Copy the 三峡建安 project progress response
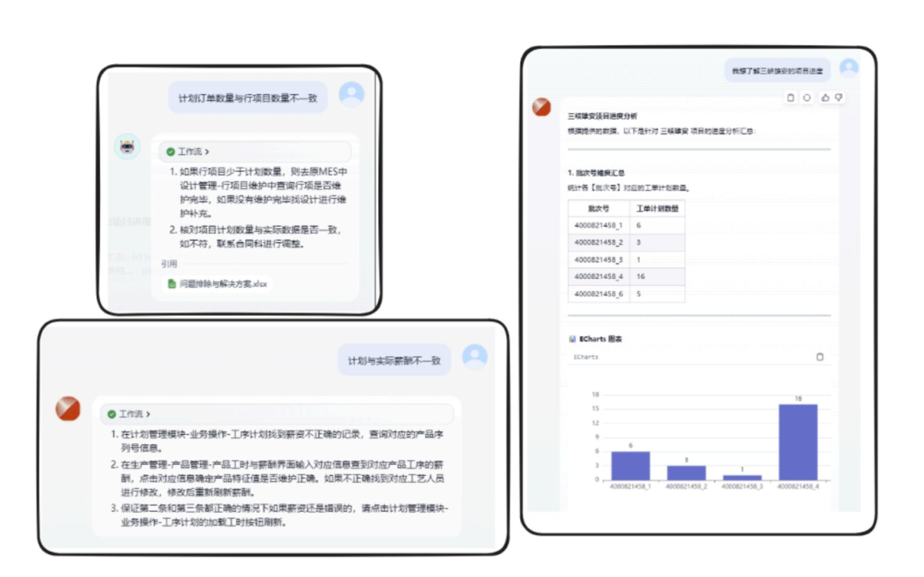The height and width of the screenshot is (577, 924). 791,98
